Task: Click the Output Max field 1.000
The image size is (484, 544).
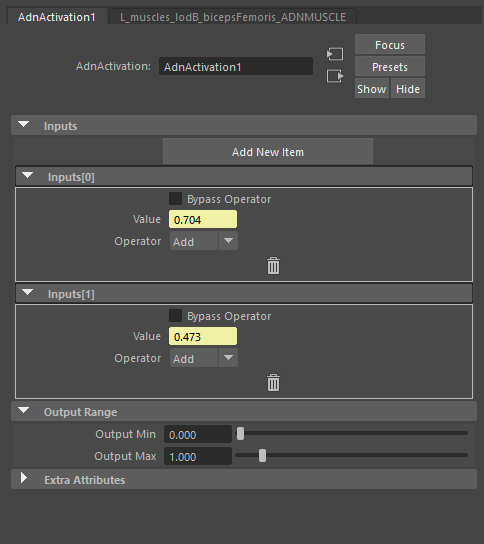Action: [198, 456]
